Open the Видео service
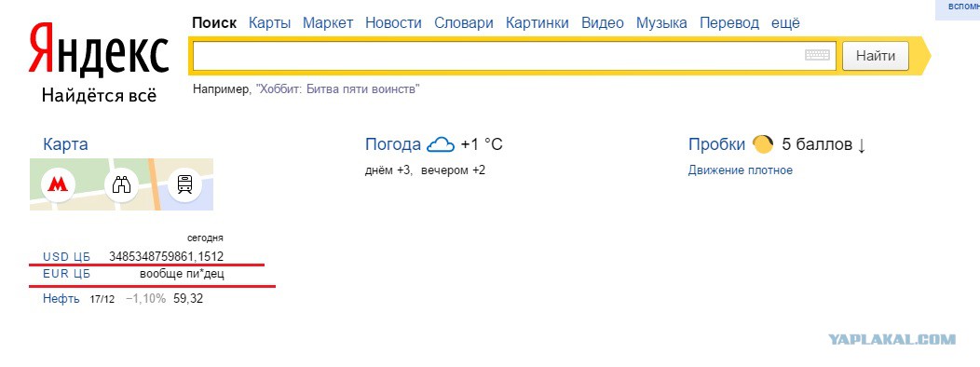Image resolution: width=980 pixels, height=367 pixels. click(603, 23)
